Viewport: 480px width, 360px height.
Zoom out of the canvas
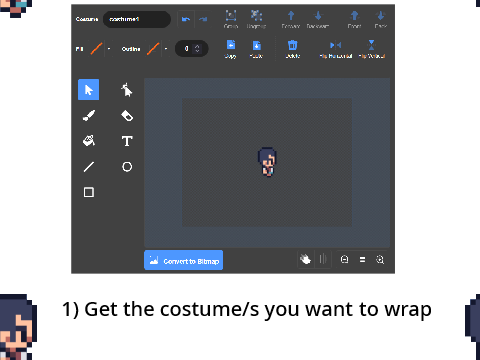coord(344,259)
